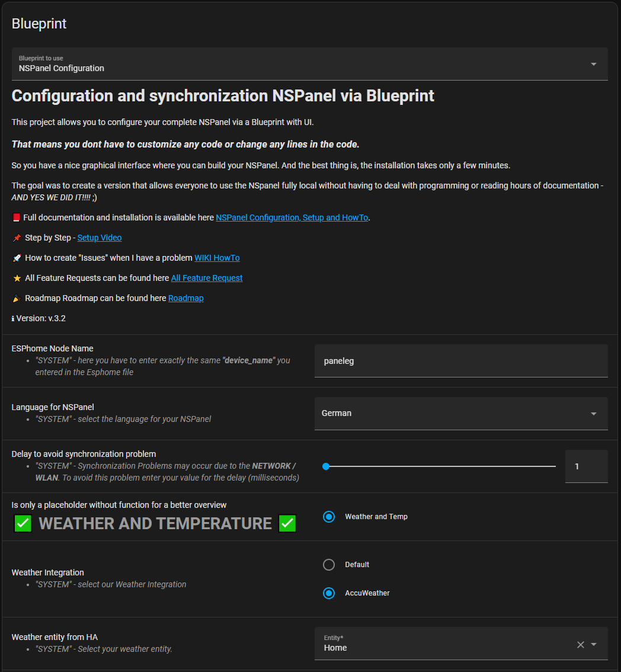Click the star icon beside Feature Requests

pos(17,278)
